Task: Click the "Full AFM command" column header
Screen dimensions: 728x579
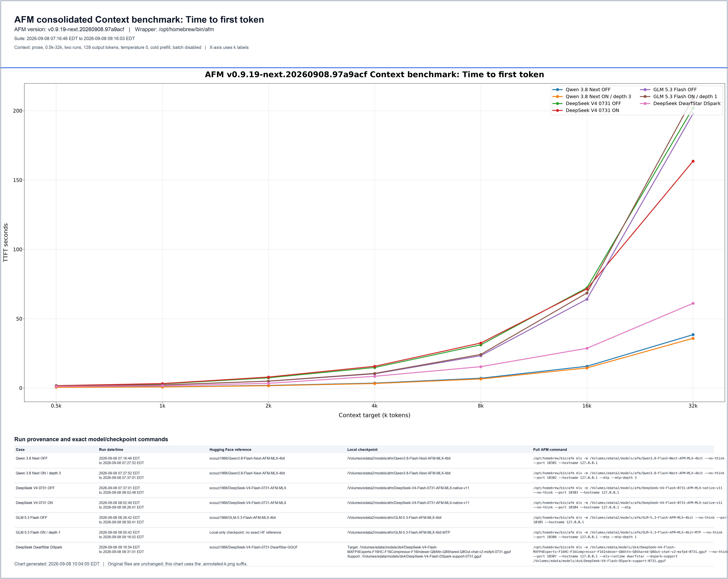Action: point(550,450)
